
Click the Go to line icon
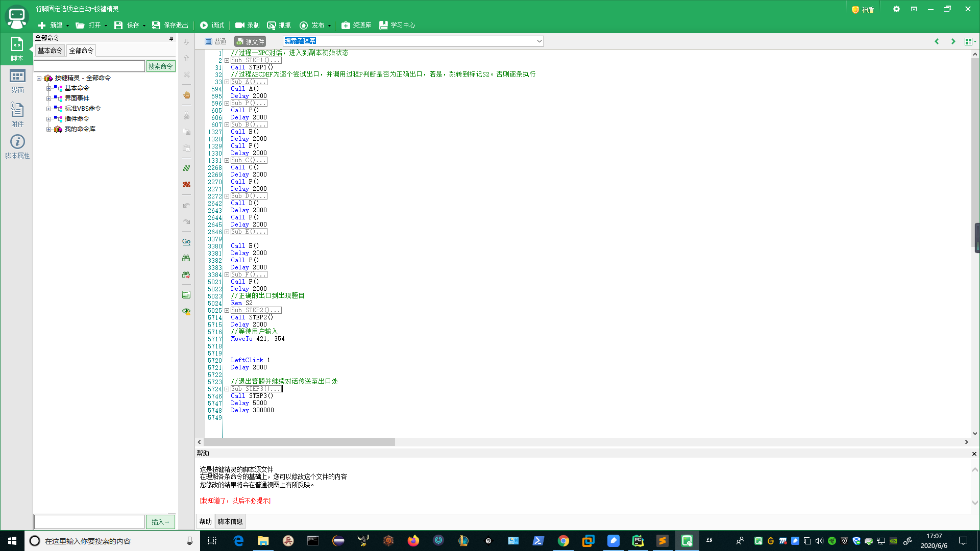186,242
